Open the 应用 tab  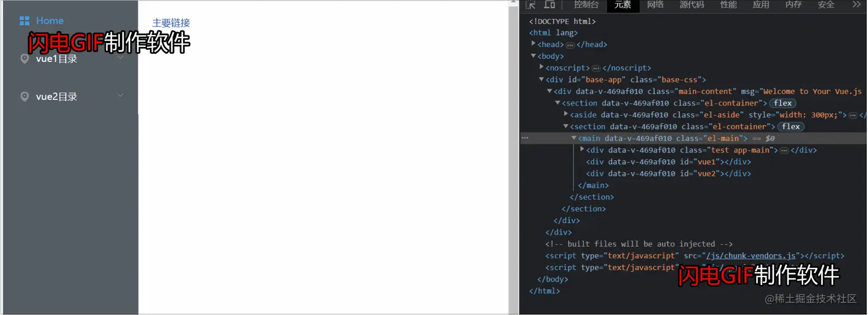[761, 5]
